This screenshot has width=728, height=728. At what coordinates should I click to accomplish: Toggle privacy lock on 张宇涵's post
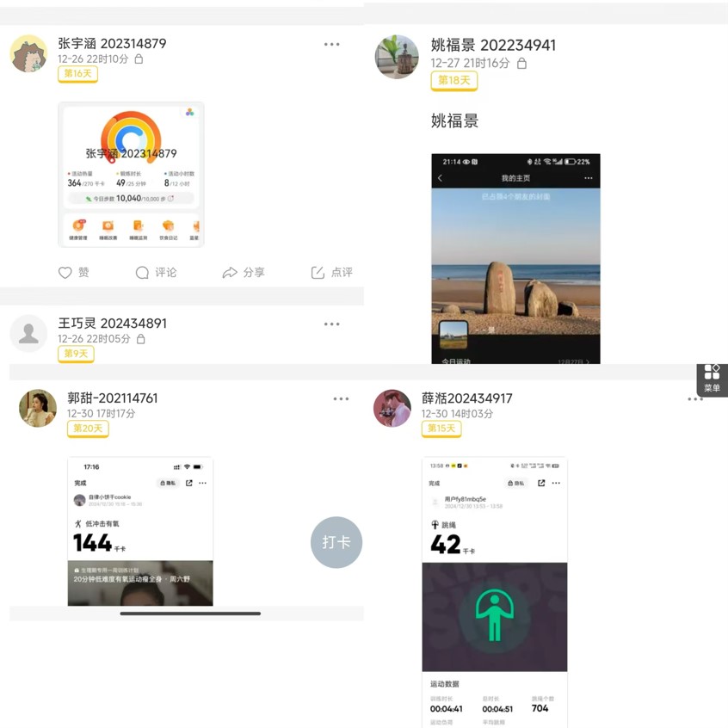click(x=139, y=59)
